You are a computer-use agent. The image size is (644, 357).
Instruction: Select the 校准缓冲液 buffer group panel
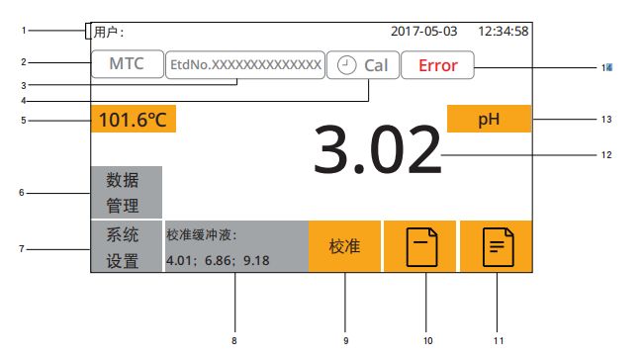coord(237,246)
